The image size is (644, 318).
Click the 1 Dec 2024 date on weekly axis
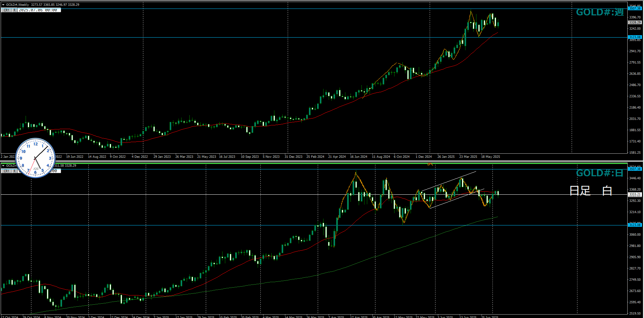point(424,157)
